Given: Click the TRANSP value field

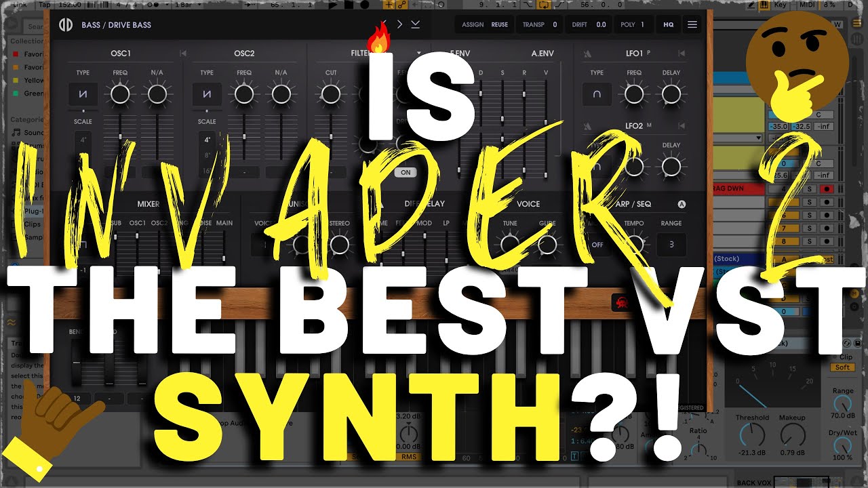Looking at the screenshot, I should tap(540, 24).
